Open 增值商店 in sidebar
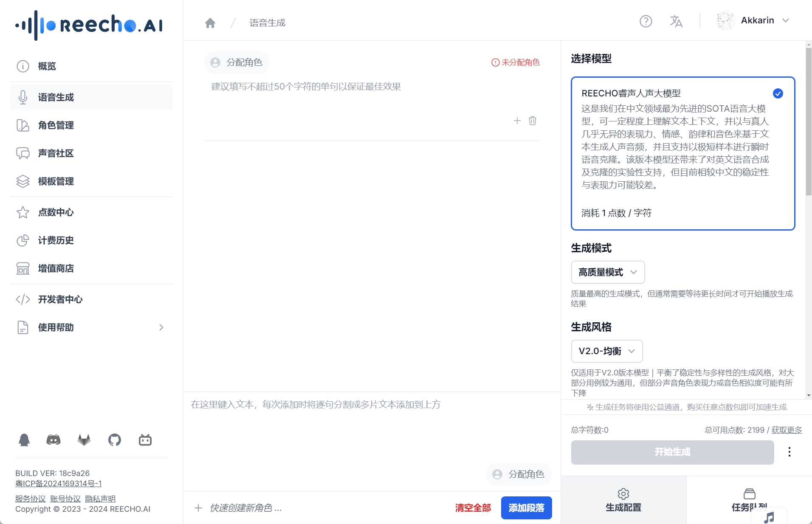 [91, 268]
